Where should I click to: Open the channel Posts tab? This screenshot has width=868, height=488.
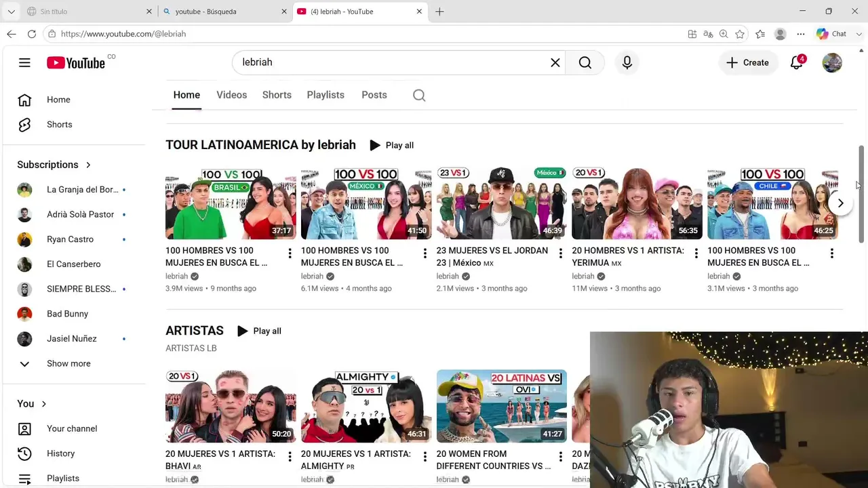click(x=374, y=95)
